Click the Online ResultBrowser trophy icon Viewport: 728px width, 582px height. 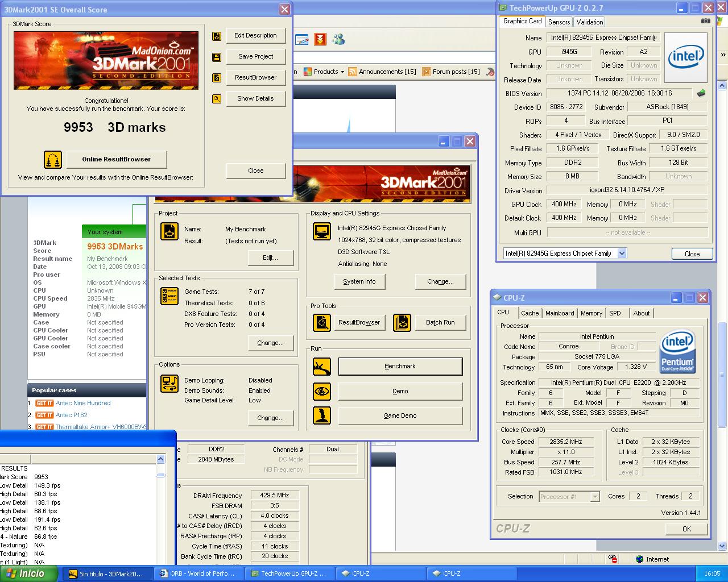[53, 159]
